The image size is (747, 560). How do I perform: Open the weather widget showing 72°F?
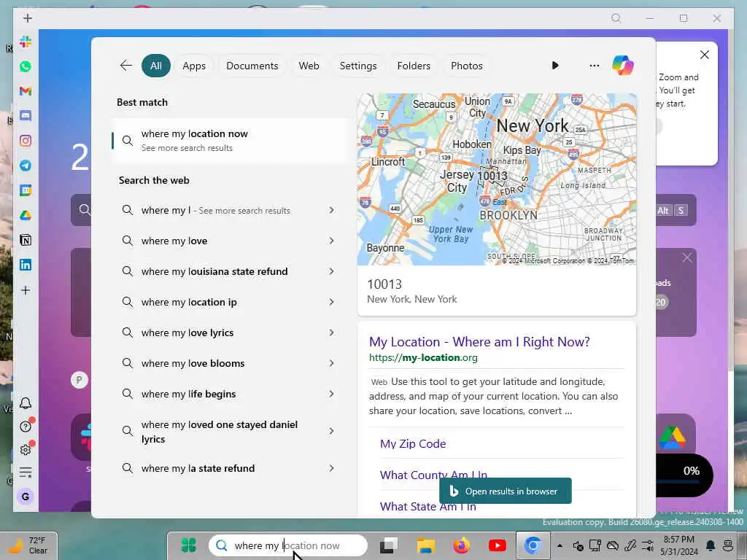[29, 545]
